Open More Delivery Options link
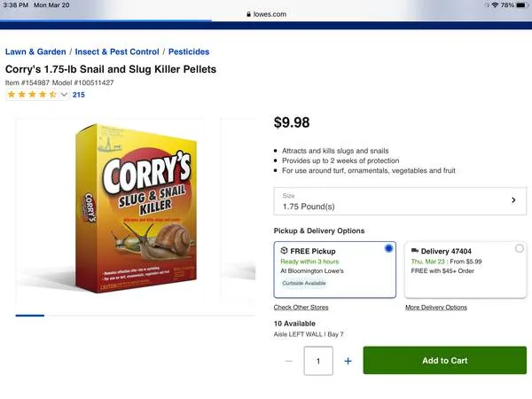This screenshot has width=532, height=399. coord(435,308)
